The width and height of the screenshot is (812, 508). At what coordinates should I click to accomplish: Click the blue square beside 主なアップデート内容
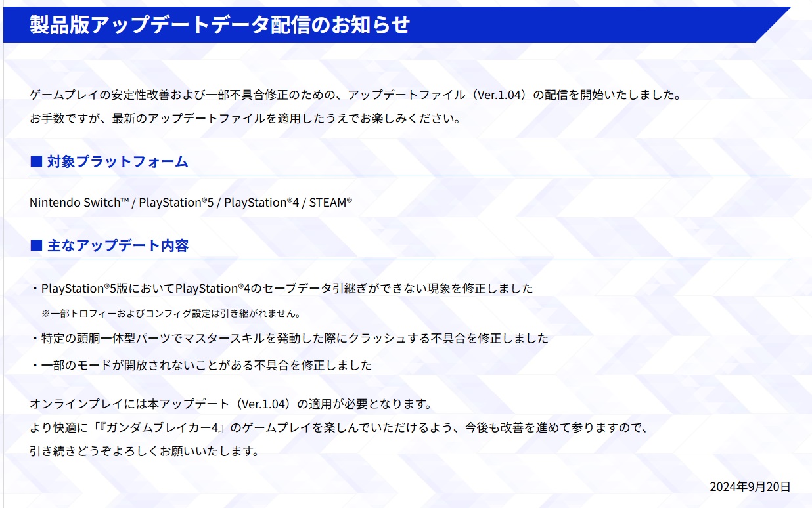pyautogui.click(x=36, y=245)
